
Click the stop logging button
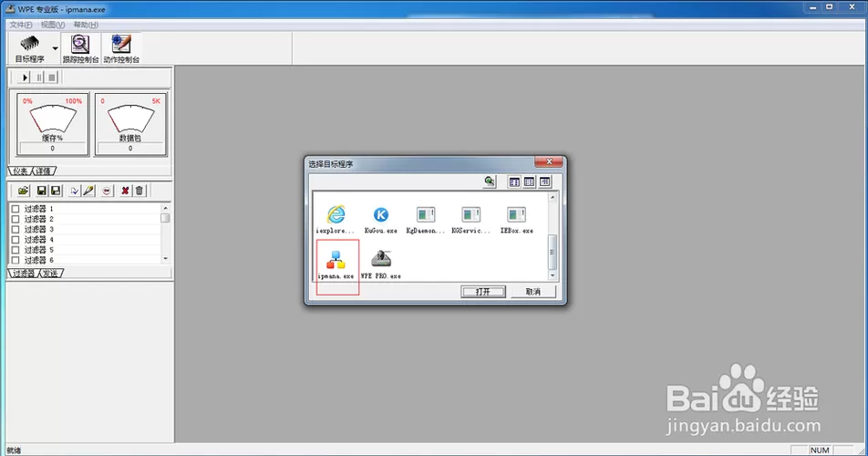pos(52,78)
